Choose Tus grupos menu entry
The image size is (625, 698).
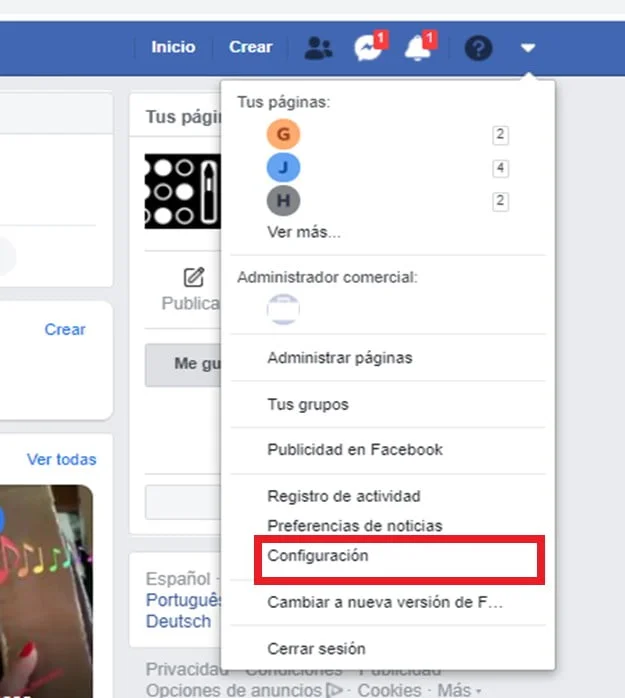click(308, 404)
